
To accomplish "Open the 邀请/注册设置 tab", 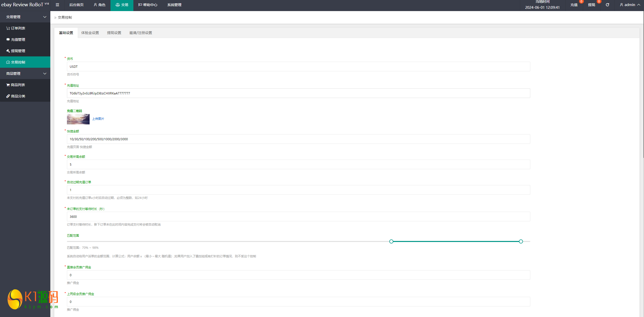I will [140, 33].
